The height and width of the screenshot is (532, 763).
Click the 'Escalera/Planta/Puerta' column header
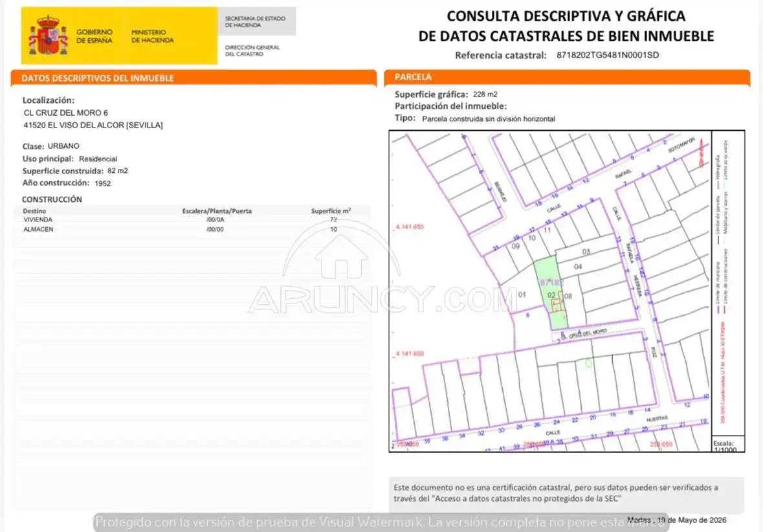(x=217, y=211)
